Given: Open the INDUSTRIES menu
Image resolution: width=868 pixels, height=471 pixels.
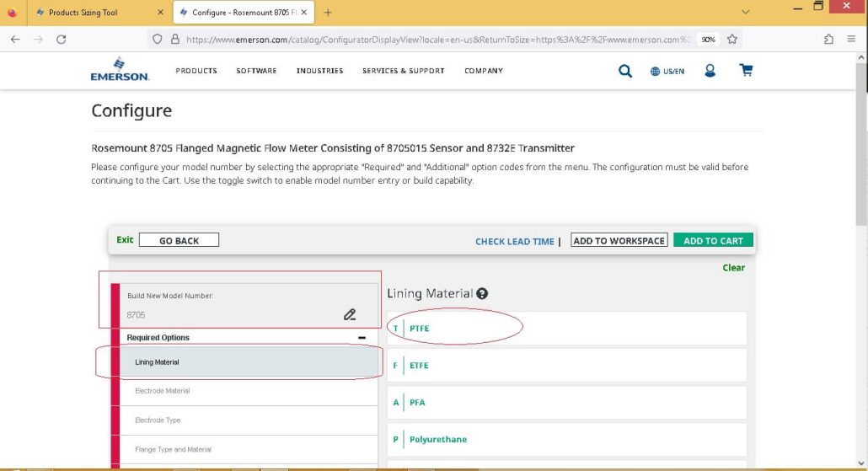Looking at the screenshot, I should [320, 71].
